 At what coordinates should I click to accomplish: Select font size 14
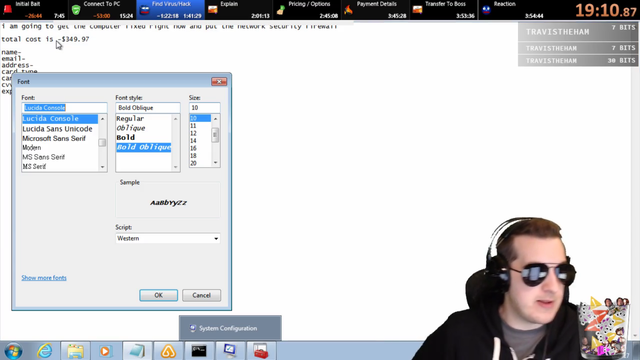[x=200, y=140]
